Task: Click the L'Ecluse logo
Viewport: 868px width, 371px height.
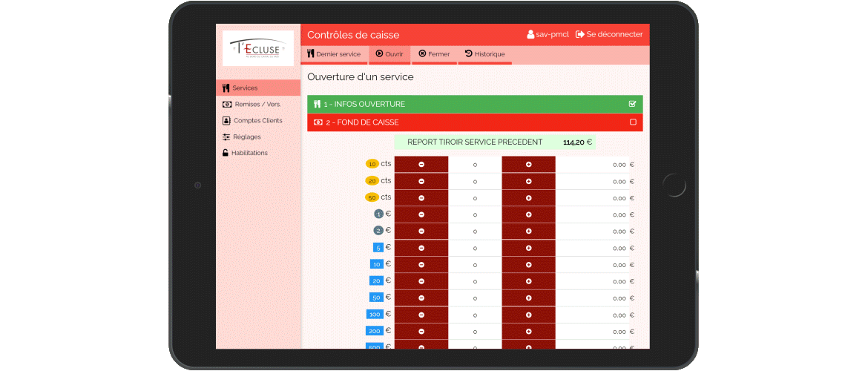Action: tap(258, 48)
